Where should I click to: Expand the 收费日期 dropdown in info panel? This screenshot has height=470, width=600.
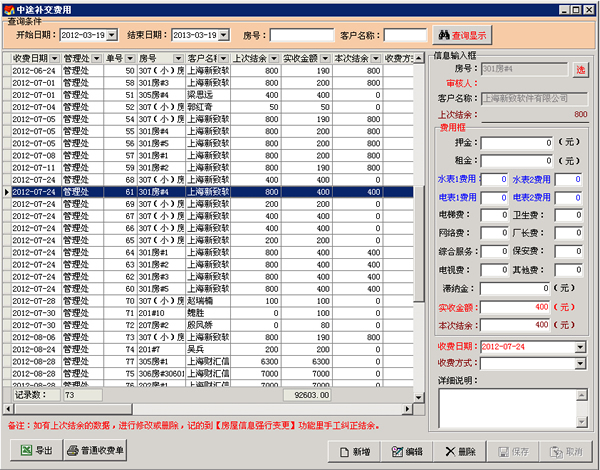coord(580,347)
